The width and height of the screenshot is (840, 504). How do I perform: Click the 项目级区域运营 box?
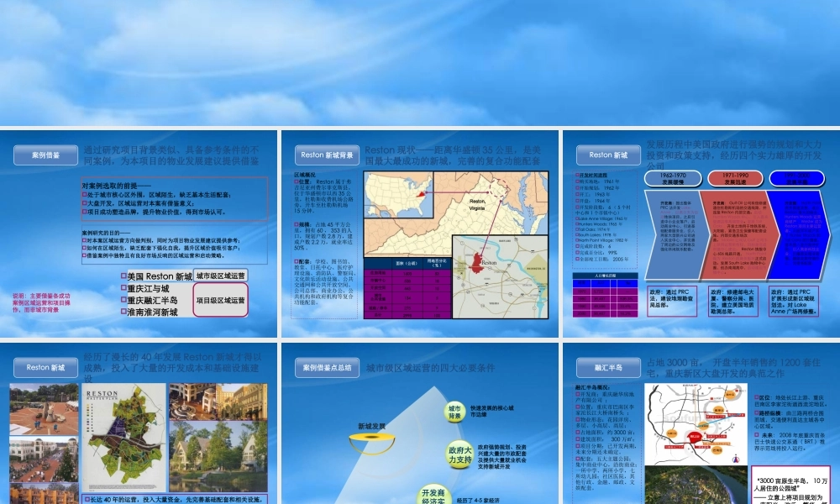(x=220, y=300)
